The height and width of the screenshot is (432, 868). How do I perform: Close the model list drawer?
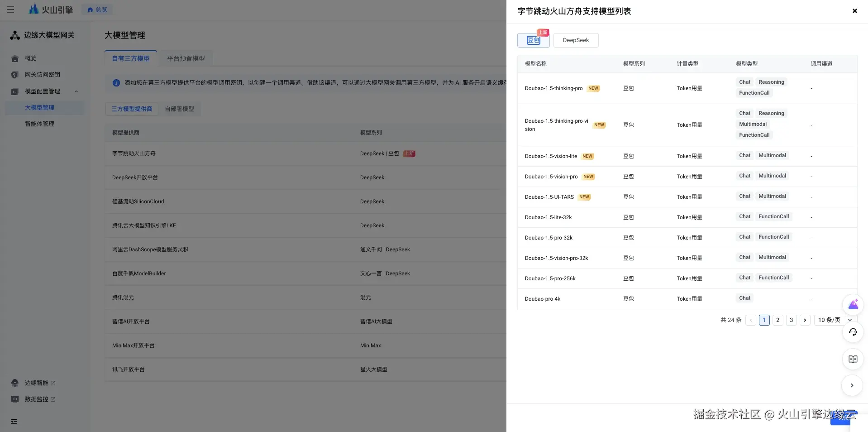coord(854,11)
